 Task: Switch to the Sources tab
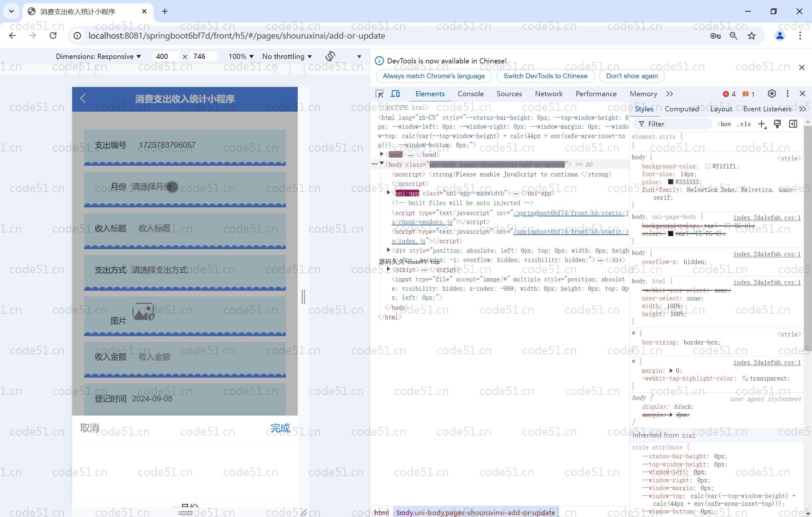[509, 94]
